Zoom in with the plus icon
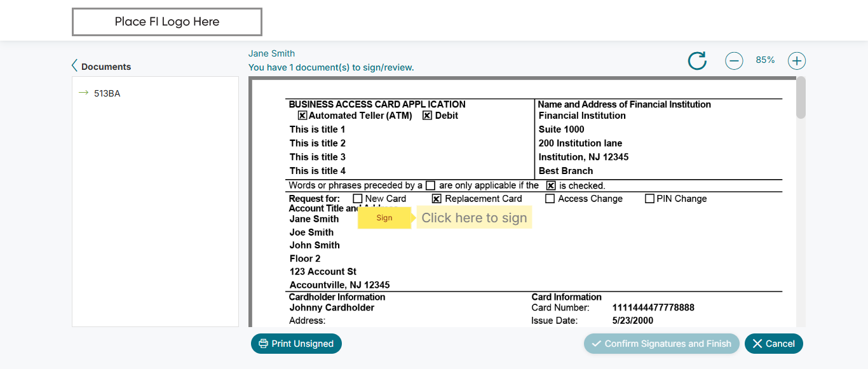Viewport: 868px width, 369px height. click(797, 61)
